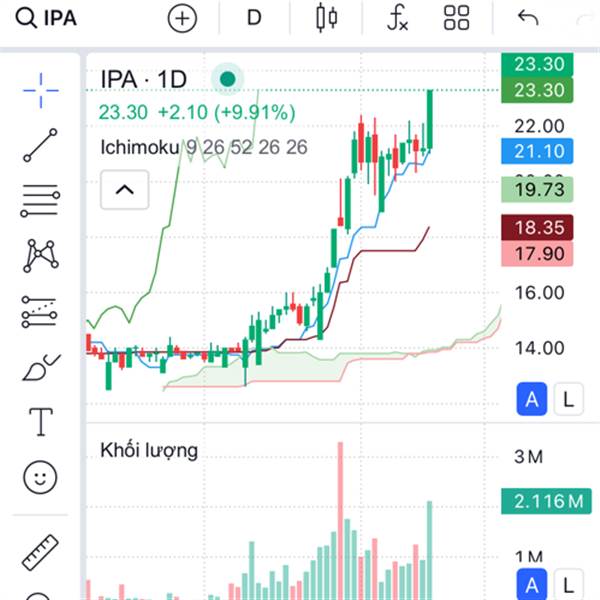Click the 17.90 pink price label
Image resolution: width=600 pixels, height=600 pixels.
[537, 253]
